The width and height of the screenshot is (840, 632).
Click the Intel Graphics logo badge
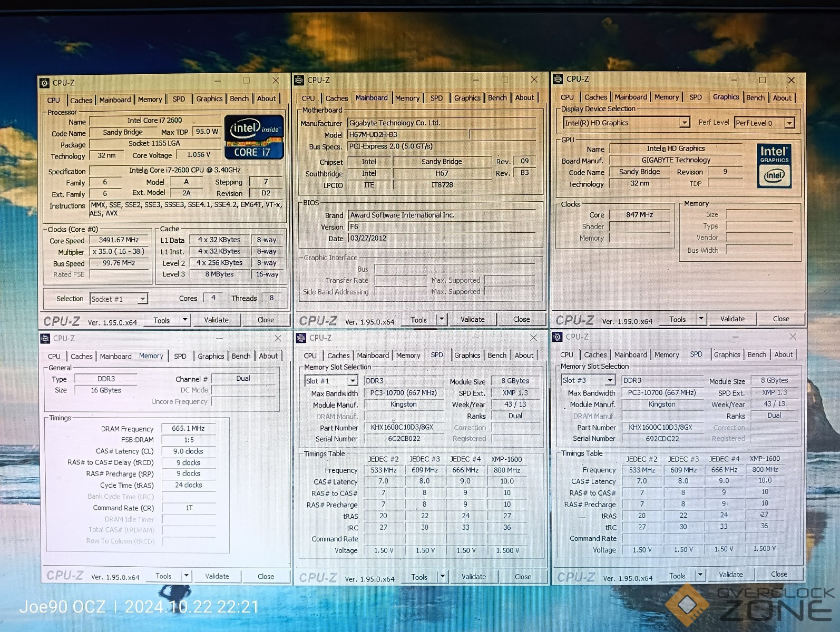[774, 165]
